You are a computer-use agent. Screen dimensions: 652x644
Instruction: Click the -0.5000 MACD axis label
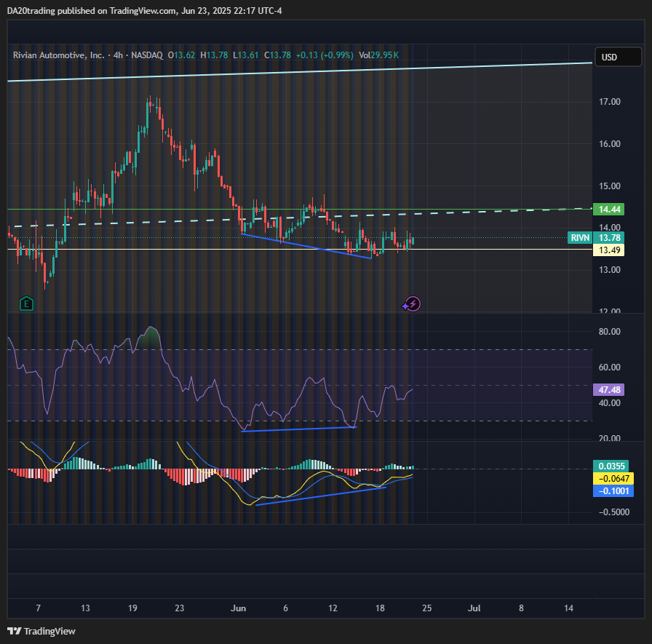[613, 512]
